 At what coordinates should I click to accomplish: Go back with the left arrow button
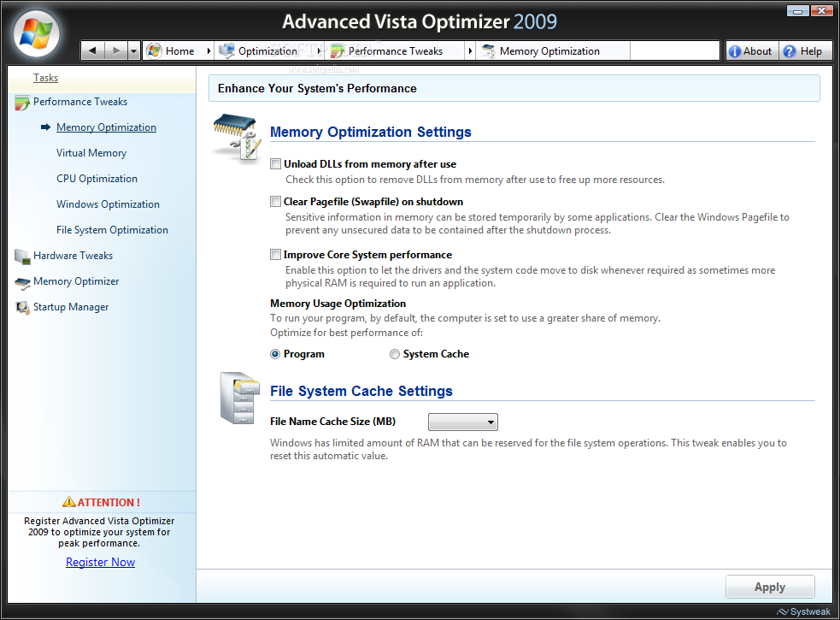point(92,51)
